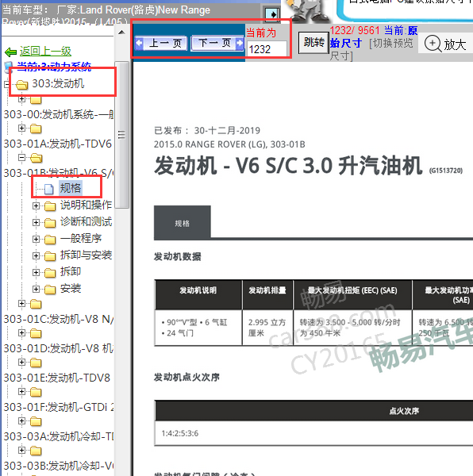Open 诊断和测试 tree item
Image resolution: width=473 pixels, height=476 pixels.
pos(86,221)
